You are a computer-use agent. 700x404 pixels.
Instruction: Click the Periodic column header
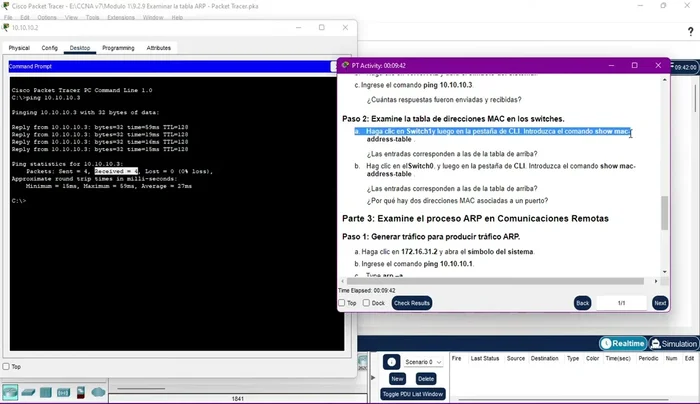tap(648, 358)
